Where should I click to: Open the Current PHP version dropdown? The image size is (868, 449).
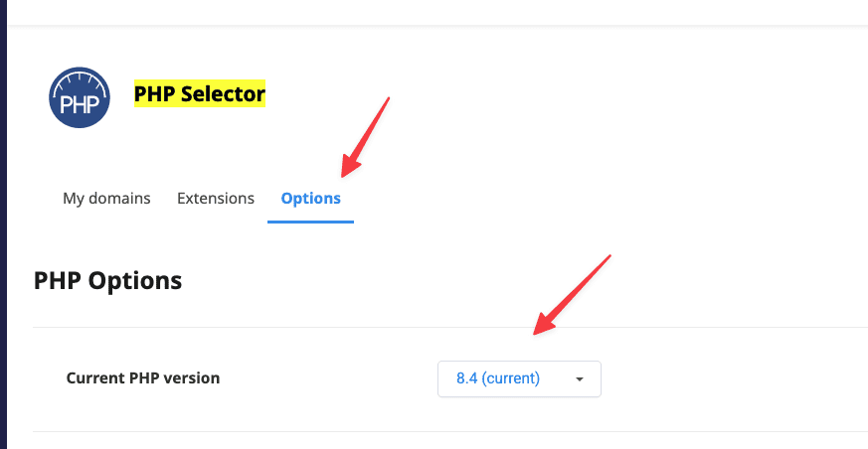(x=519, y=378)
